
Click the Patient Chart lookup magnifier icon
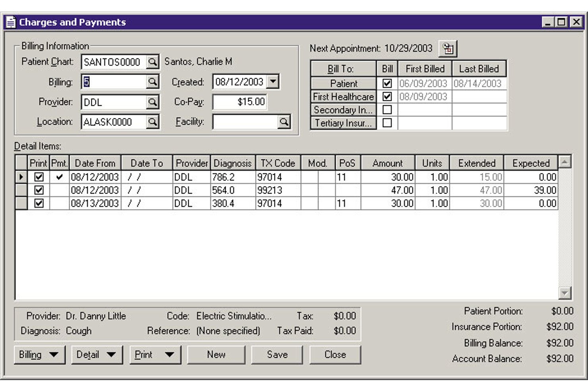tap(152, 62)
